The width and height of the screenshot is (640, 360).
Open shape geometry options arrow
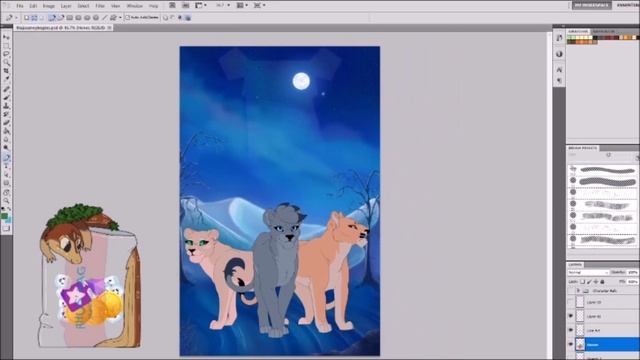point(120,18)
